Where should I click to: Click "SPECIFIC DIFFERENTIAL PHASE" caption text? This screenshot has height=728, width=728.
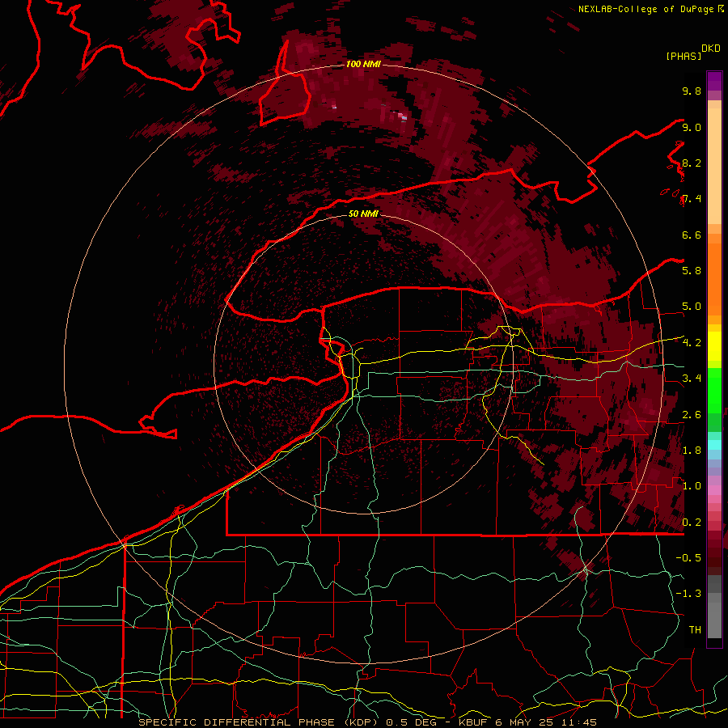pyautogui.click(x=236, y=722)
